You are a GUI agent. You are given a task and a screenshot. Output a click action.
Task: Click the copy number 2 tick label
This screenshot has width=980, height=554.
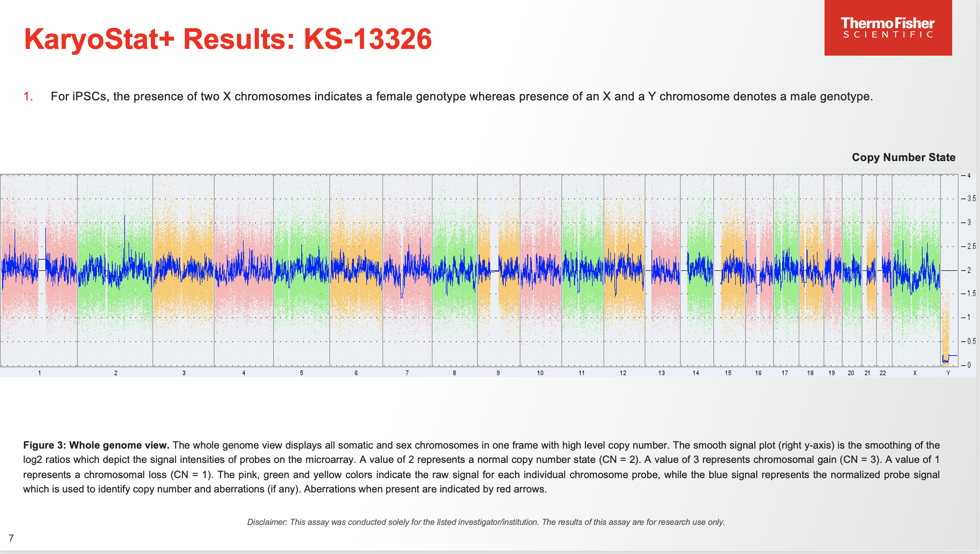tap(969, 270)
